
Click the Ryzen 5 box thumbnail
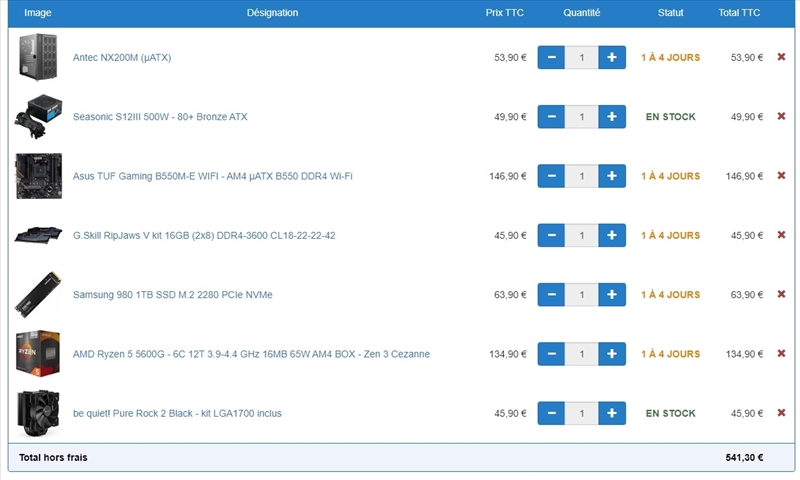[x=38, y=354]
